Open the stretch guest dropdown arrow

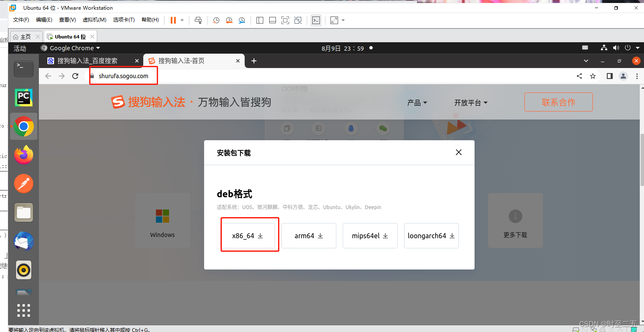[343, 20]
